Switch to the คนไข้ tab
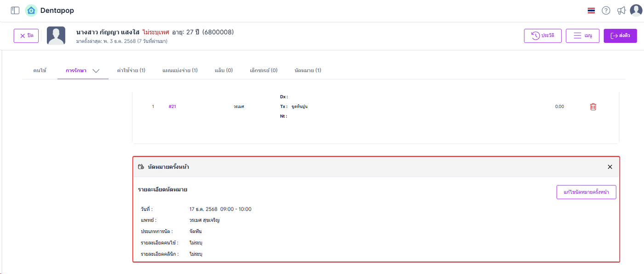The image size is (644, 274). pos(40,70)
